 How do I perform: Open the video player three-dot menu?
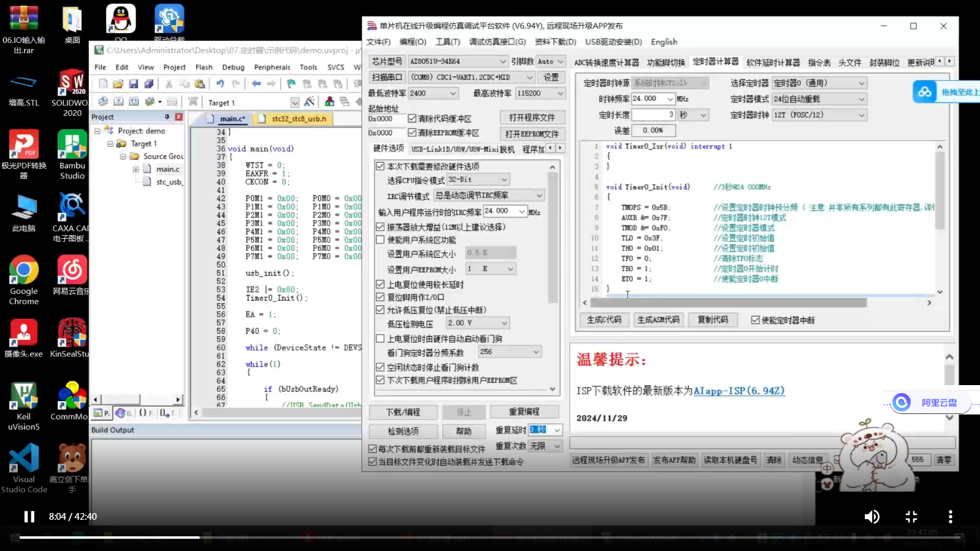tap(951, 517)
